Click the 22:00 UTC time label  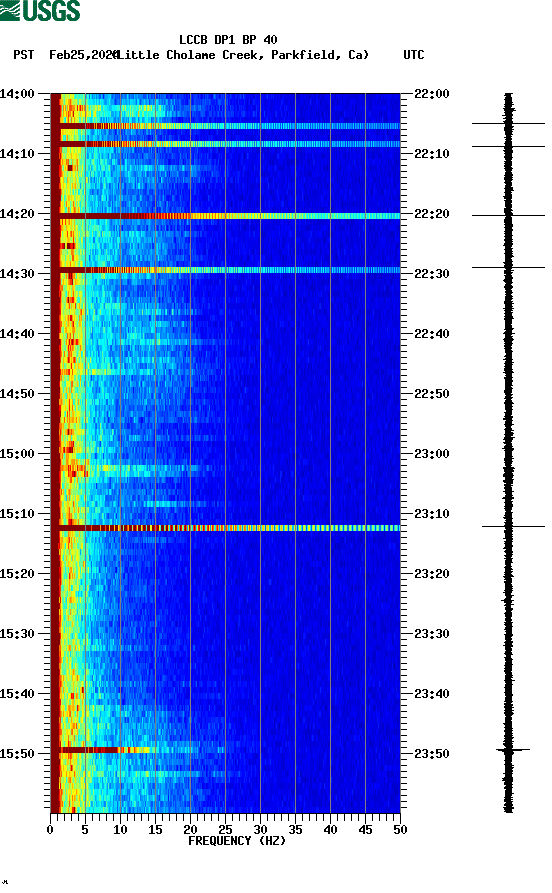(x=432, y=93)
